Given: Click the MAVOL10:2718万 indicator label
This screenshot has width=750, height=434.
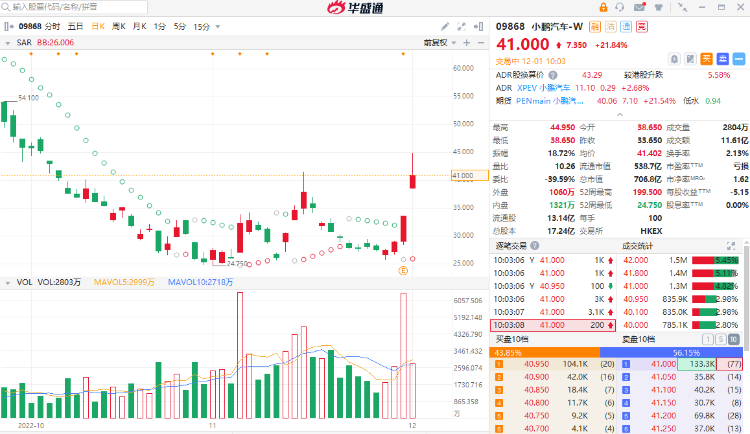Looking at the screenshot, I should click(200, 282).
